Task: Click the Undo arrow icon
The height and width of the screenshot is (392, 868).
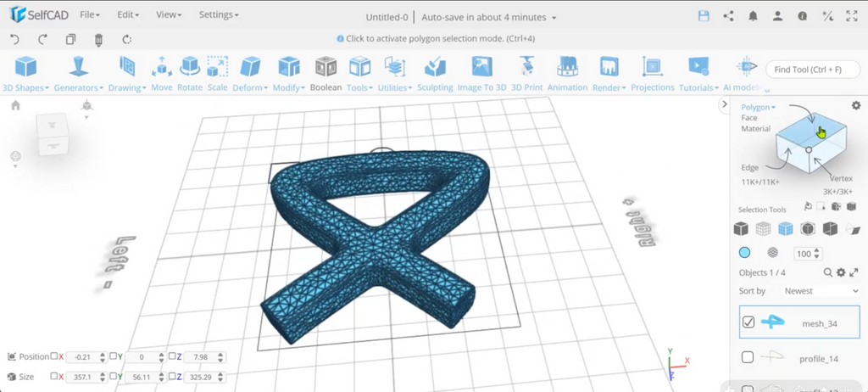Action: pos(15,39)
